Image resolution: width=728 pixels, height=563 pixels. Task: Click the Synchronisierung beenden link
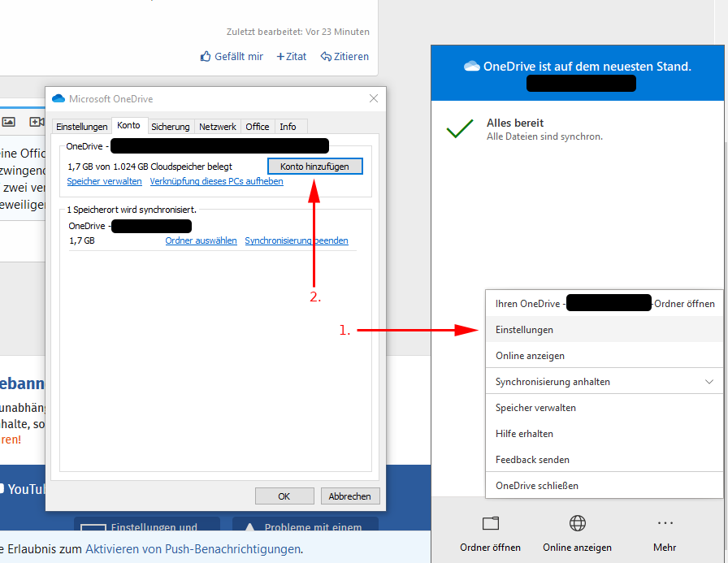coord(297,240)
